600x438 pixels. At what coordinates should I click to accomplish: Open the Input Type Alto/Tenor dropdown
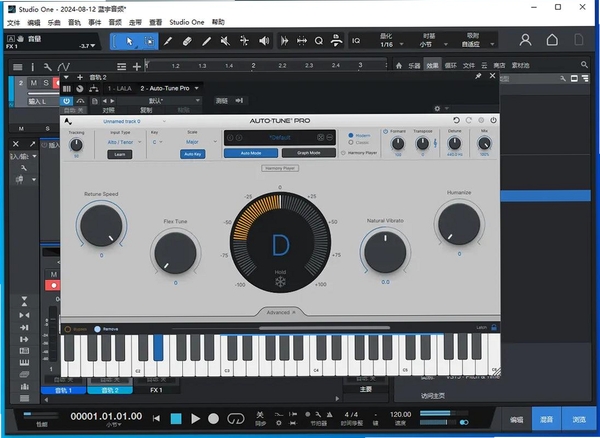coord(124,142)
